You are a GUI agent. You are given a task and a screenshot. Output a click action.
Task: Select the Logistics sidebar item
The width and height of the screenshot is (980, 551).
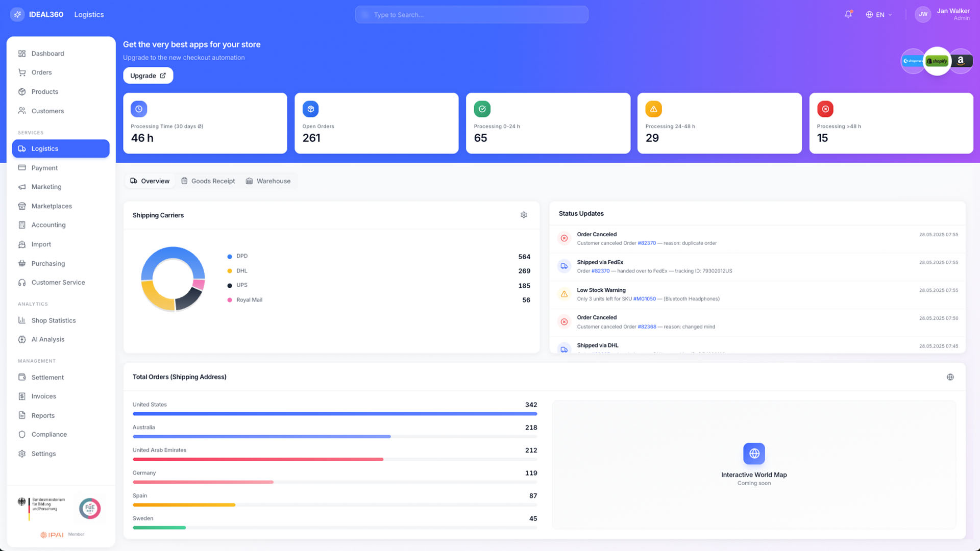pyautogui.click(x=61, y=148)
